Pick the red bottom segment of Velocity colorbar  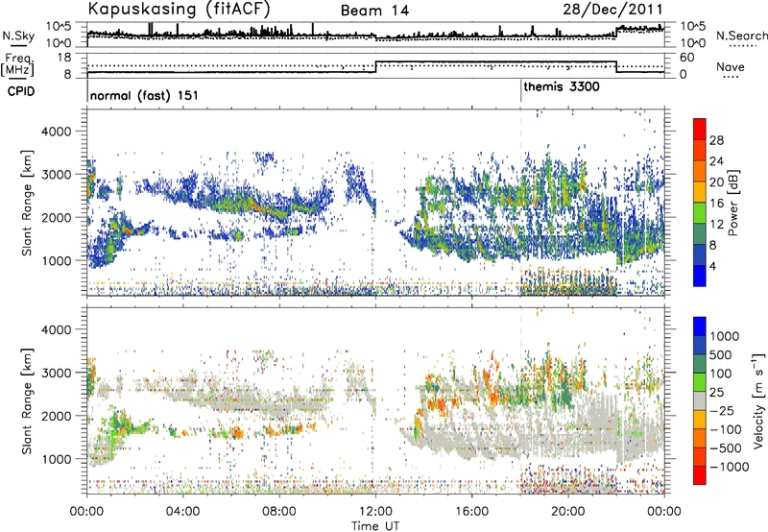(x=700, y=475)
